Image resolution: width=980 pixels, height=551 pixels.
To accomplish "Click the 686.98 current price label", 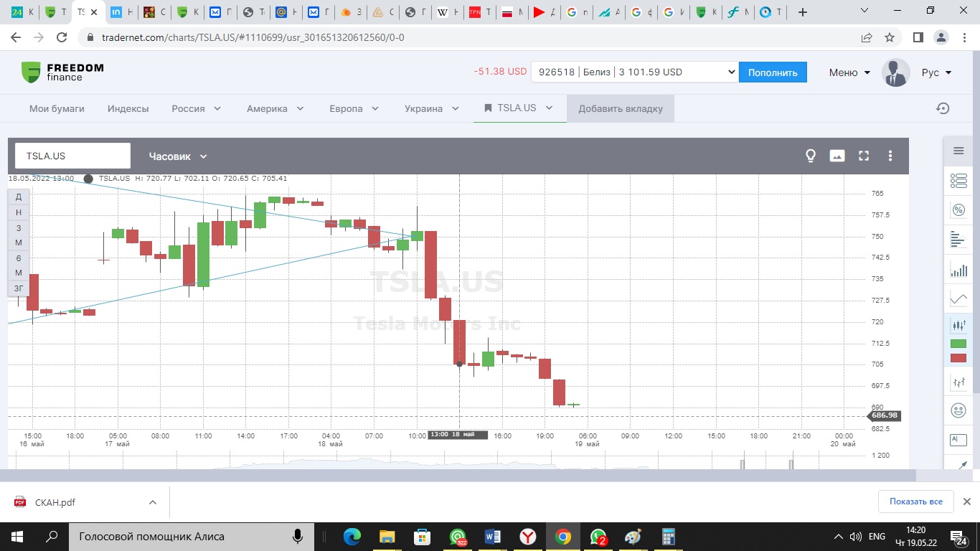I will (x=885, y=415).
